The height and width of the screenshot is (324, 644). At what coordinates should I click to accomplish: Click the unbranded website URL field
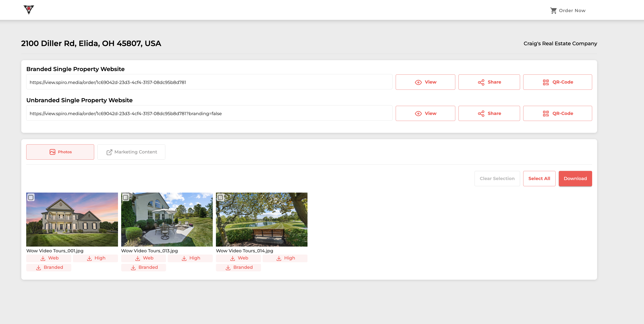(x=209, y=113)
